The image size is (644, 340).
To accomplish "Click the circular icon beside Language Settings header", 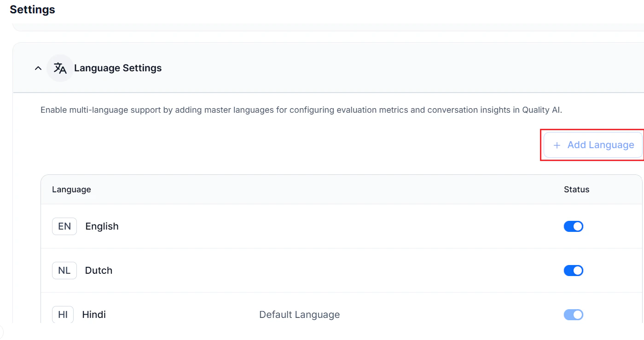I will click(59, 68).
